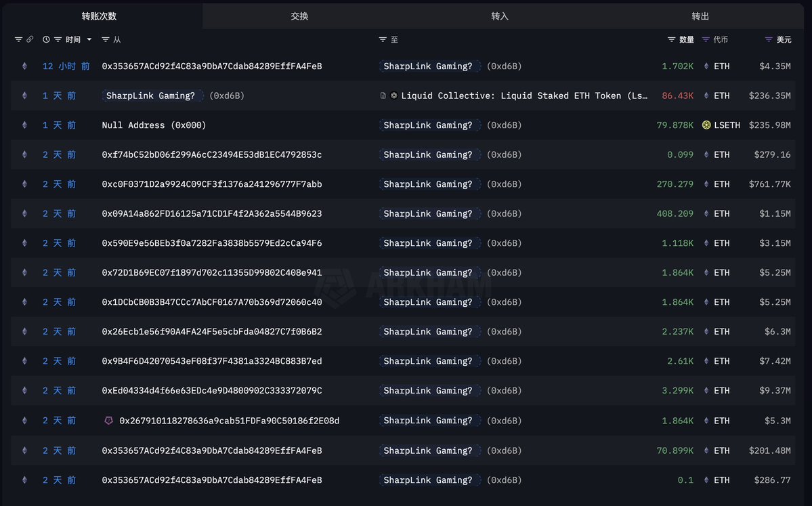Open address 0xc0F0371D2a9924C09CF3f1376a241296777F7abb
This screenshot has width=812, height=506.
pos(212,184)
